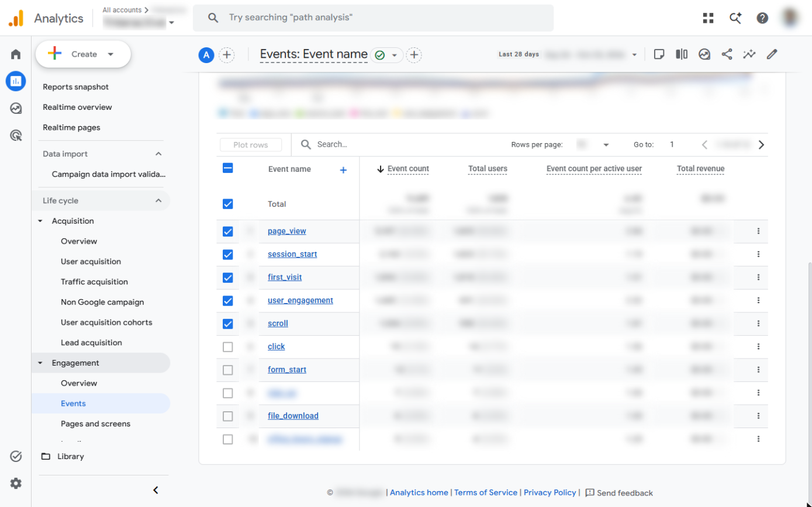This screenshot has width=812, height=507.
Task: Open the Explore icon in left rail
Action: (16, 108)
